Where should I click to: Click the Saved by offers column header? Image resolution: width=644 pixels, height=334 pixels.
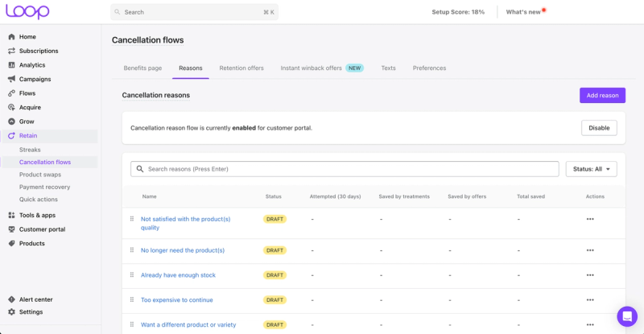(x=467, y=196)
